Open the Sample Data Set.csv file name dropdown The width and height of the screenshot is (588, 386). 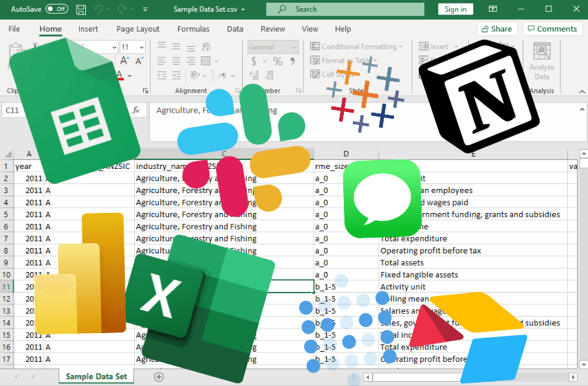click(243, 10)
